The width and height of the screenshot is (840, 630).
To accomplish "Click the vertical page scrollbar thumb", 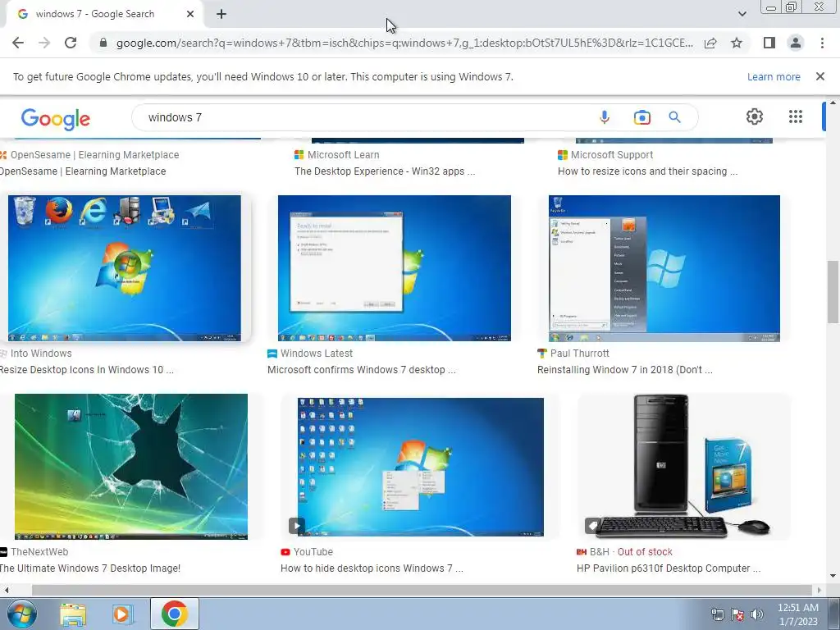I will (833, 292).
